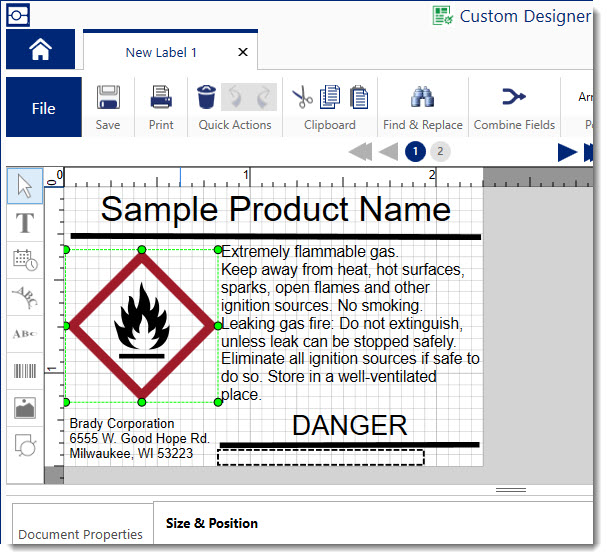This screenshot has width=608, height=559.
Task: Choose the Date and Time tool
Action: point(25,260)
